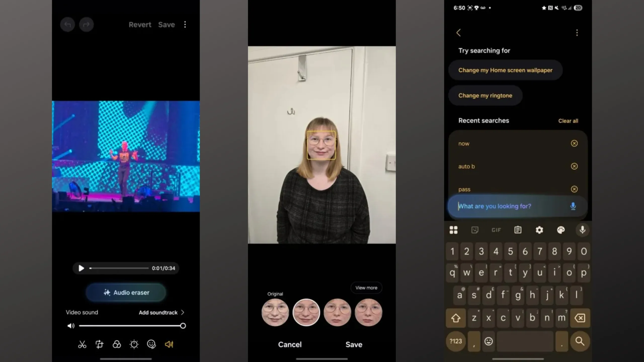
Task: Tap battery indicator in status bar
Action: coord(578,8)
